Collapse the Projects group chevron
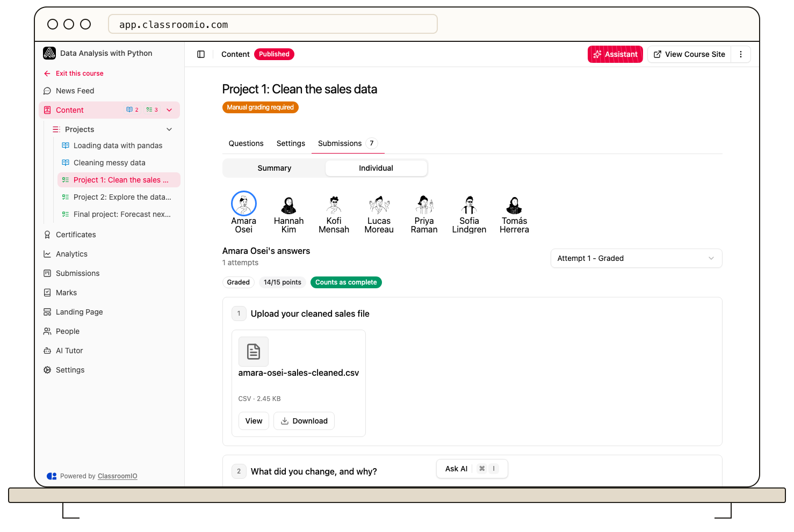The height and width of the screenshot is (532, 794). click(169, 129)
